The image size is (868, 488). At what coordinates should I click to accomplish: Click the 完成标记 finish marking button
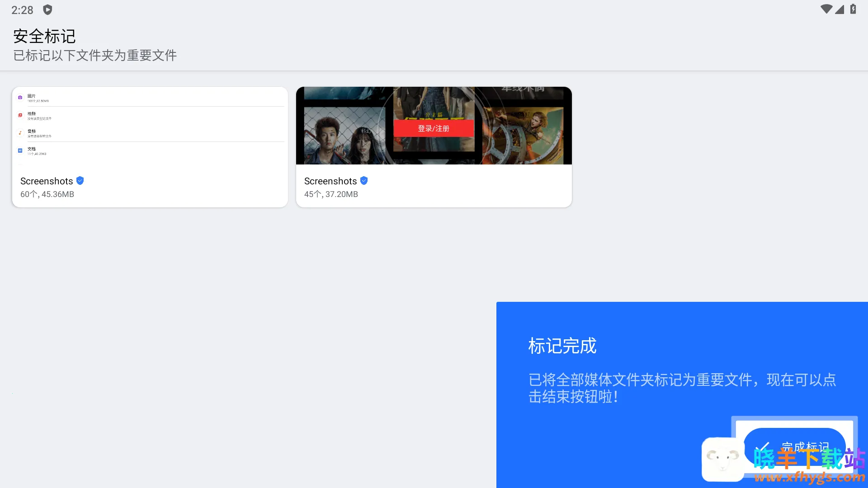(x=794, y=446)
